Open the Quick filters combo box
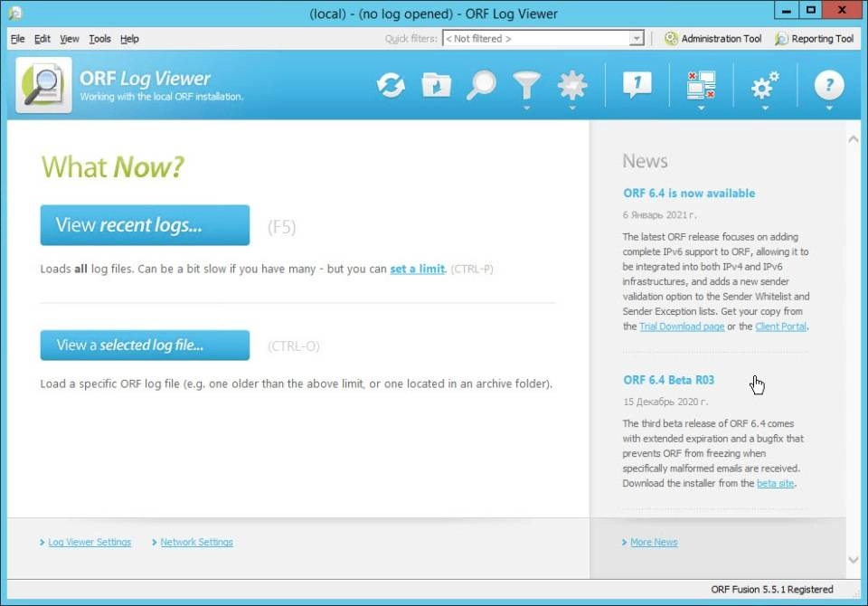 [543, 38]
